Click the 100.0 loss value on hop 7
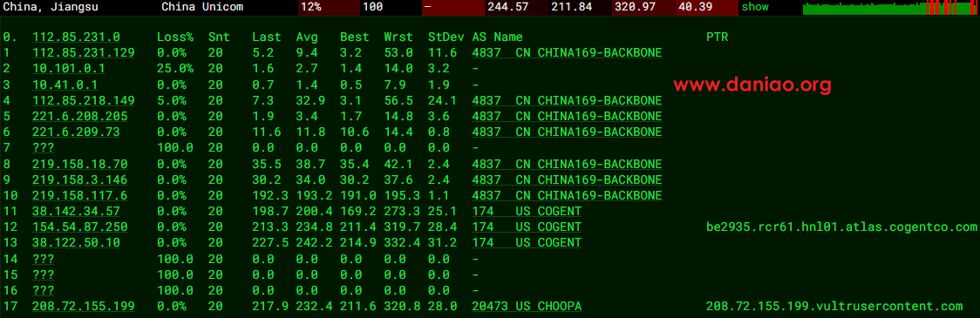 tap(175, 148)
